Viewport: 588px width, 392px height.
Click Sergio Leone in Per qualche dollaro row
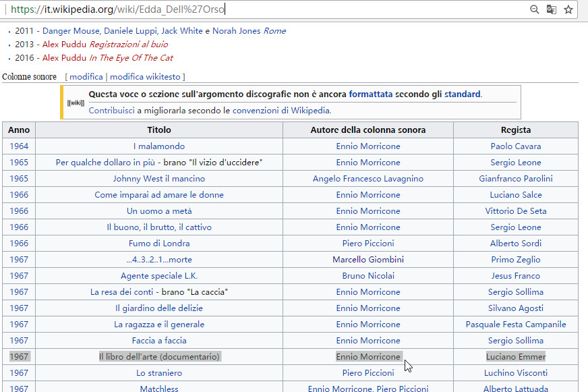[516, 163]
